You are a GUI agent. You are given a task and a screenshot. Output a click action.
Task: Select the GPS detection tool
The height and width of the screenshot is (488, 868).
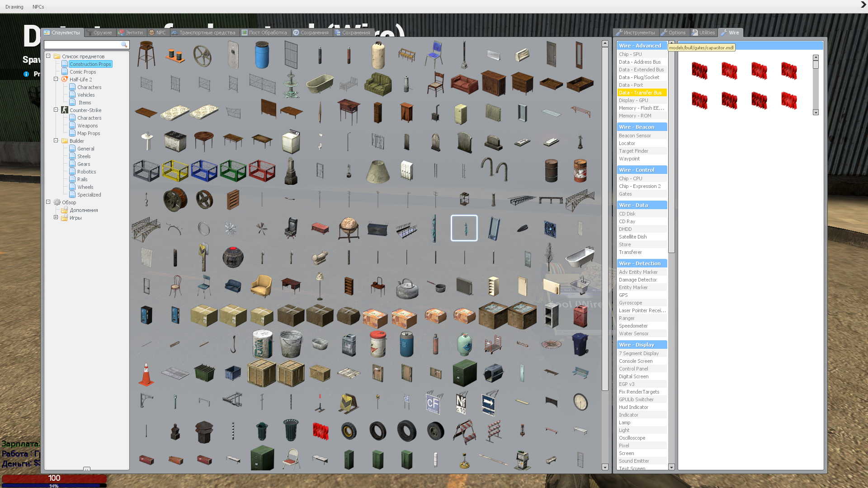[x=642, y=295]
